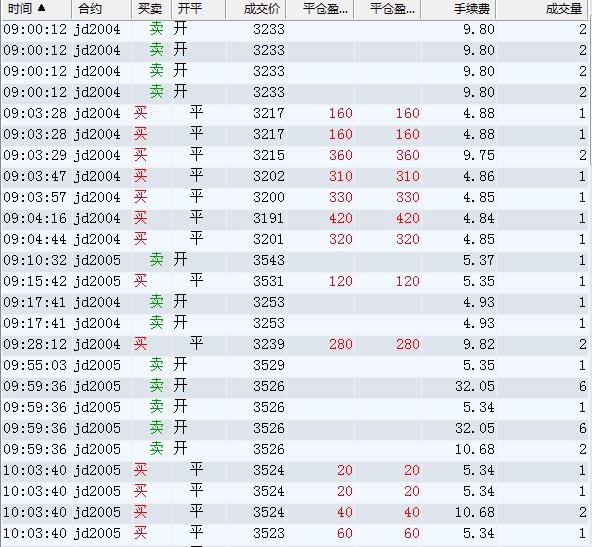Select the 09:04:44 trade at 3201

point(294,240)
